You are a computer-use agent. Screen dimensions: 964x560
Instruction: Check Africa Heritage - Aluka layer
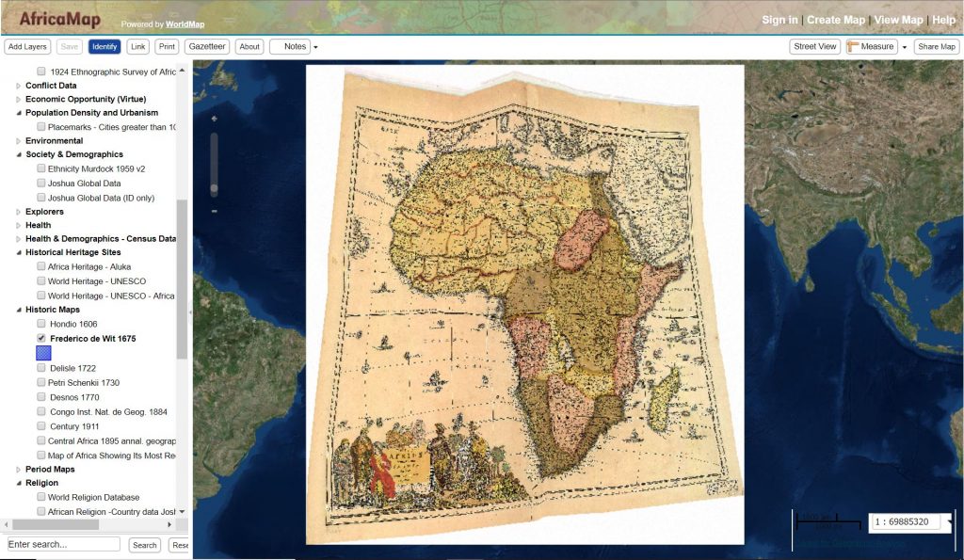point(41,266)
